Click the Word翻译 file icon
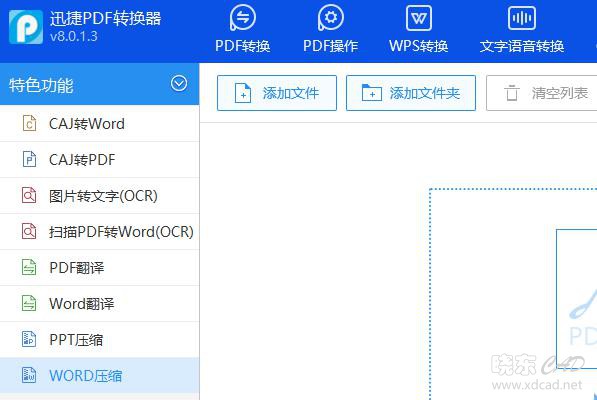The image size is (597, 400). (x=29, y=303)
